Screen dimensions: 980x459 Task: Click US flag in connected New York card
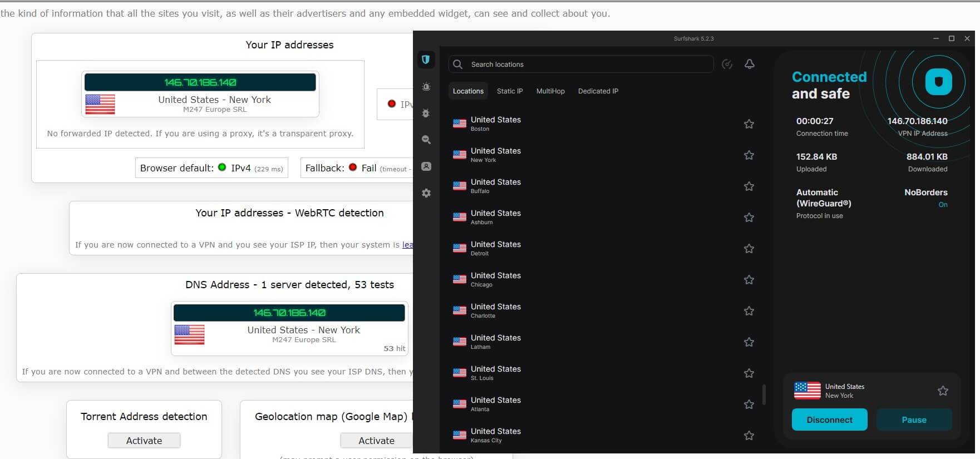pyautogui.click(x=807, y=391)
